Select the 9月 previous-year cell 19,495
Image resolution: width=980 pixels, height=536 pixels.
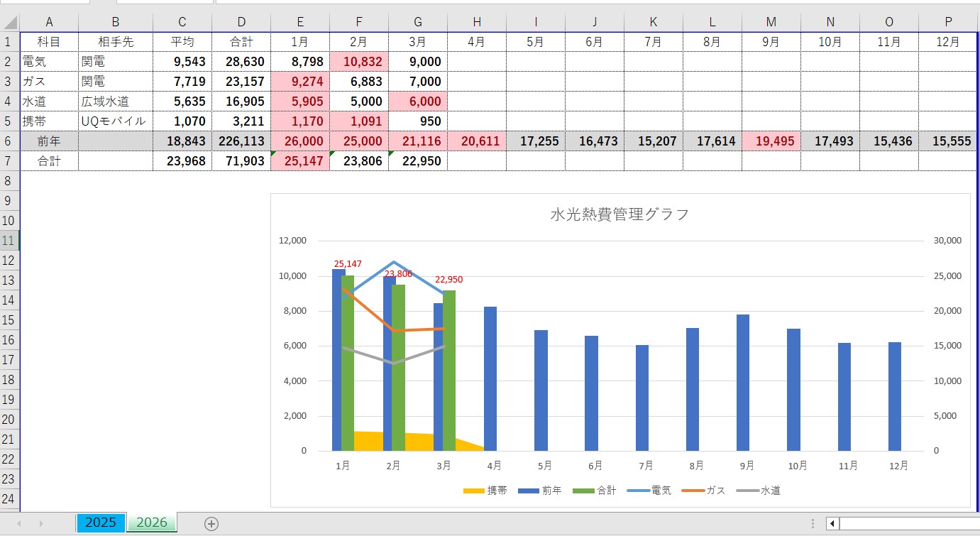coord(771,141)
